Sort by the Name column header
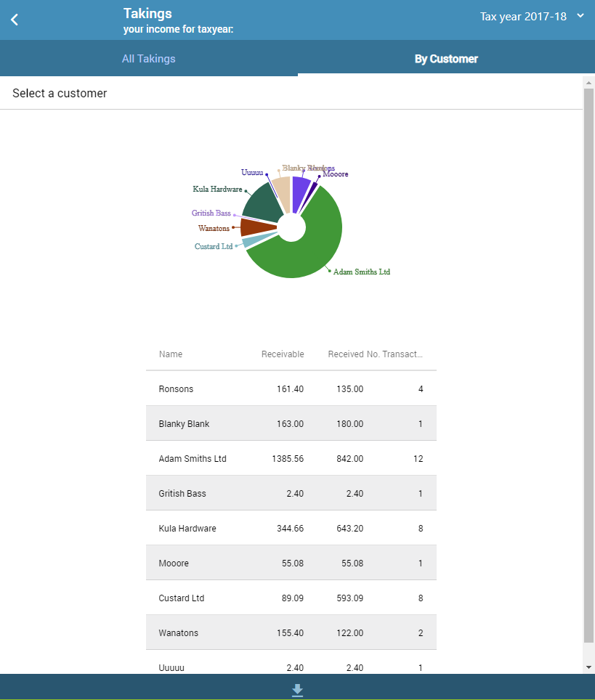The image size is (595, 700). point(171,354)
